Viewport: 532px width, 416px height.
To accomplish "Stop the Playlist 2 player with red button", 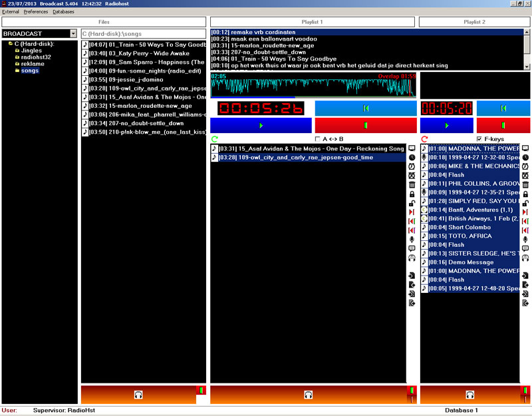I will [x=503, y=125].
